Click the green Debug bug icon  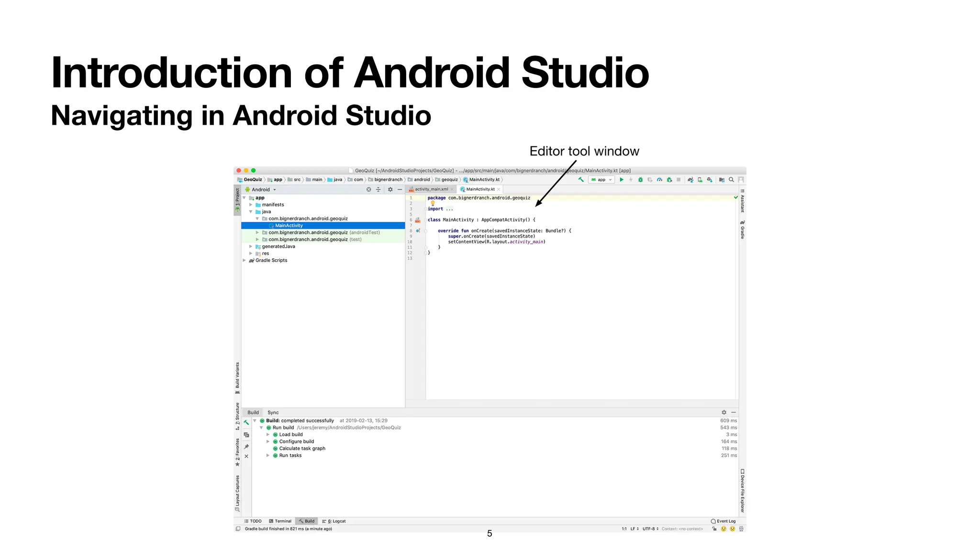pos(640,180)
